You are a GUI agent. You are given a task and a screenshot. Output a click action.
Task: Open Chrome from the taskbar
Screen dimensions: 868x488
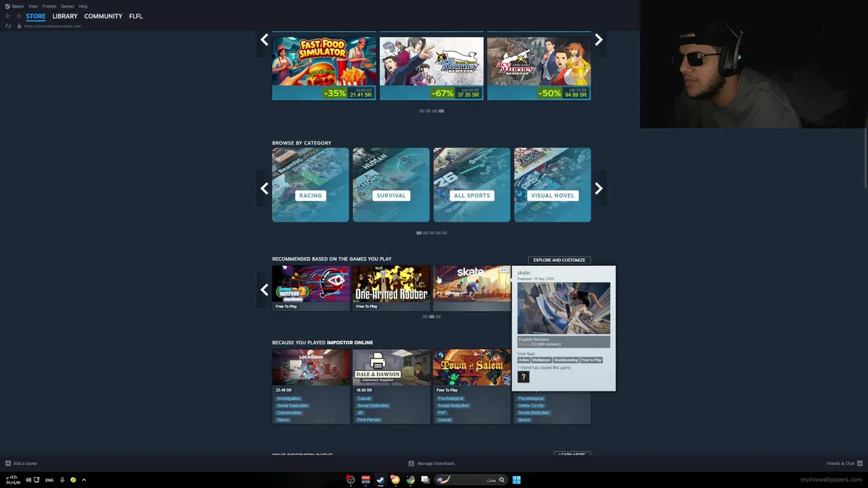410,480
